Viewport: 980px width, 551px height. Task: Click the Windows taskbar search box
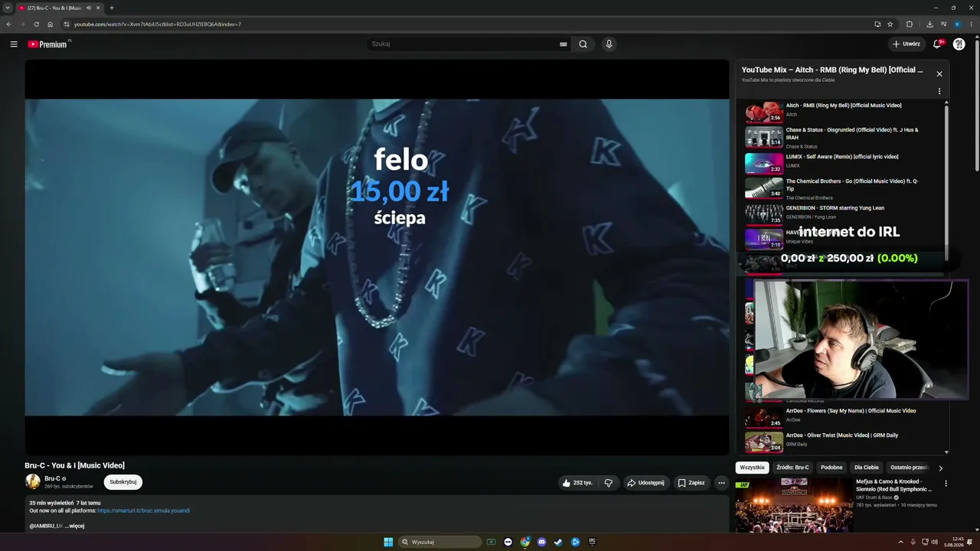(x=440, y=542)
